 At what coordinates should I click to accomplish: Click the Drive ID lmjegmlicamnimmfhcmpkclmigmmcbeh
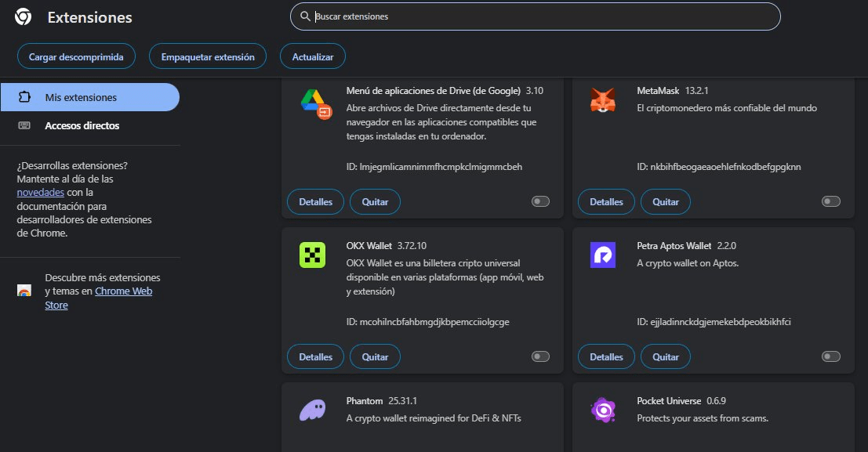434,167
